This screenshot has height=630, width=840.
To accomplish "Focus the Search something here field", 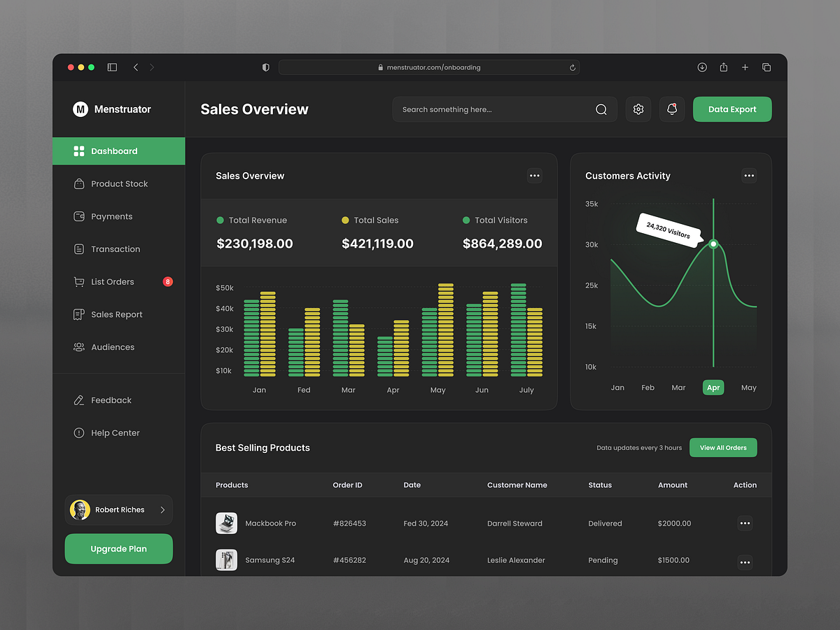I will coord(505,109).
